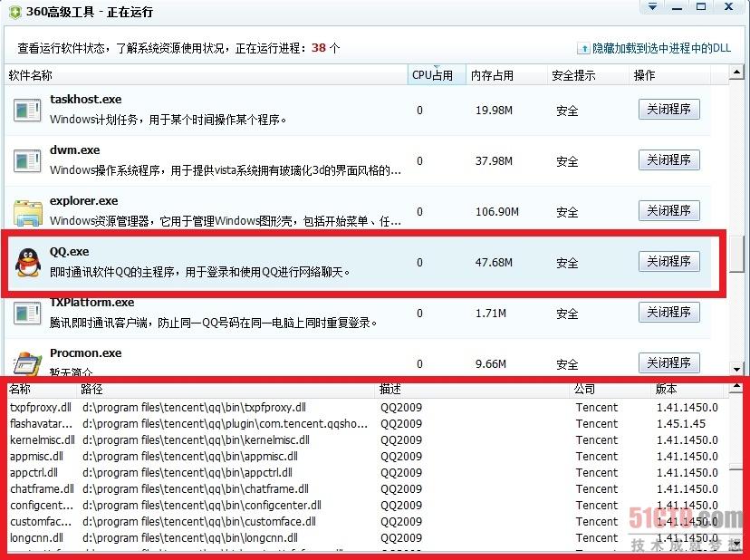Screen dimensions: 750x560
Task: Close program for QQ.exe
Action: (x=669, y=262)
